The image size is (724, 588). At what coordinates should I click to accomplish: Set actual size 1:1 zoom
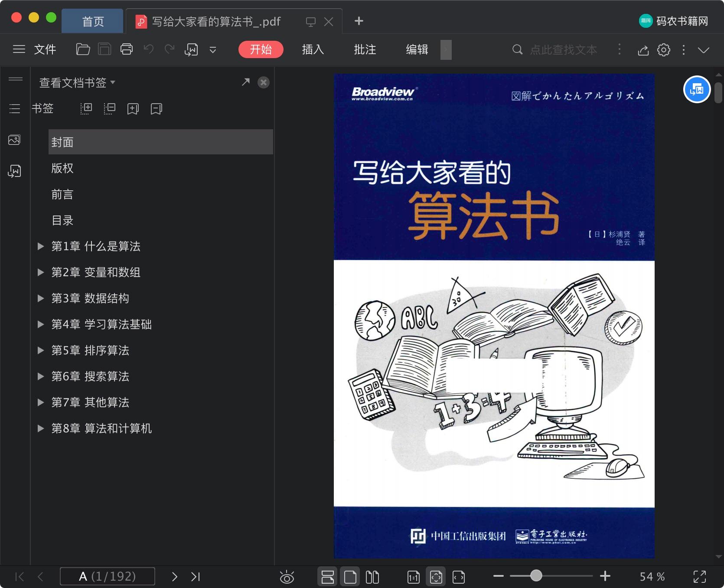click(414, 577)
